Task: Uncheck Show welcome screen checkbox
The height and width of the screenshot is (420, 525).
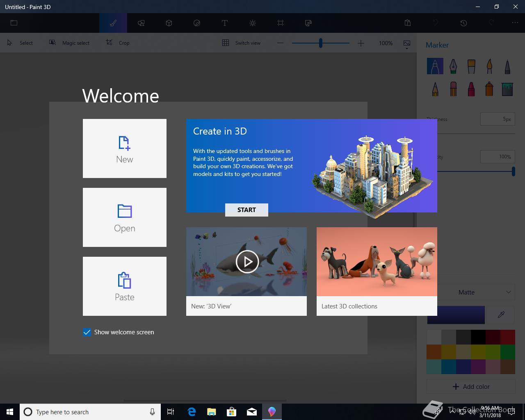Action: (87, 332)
